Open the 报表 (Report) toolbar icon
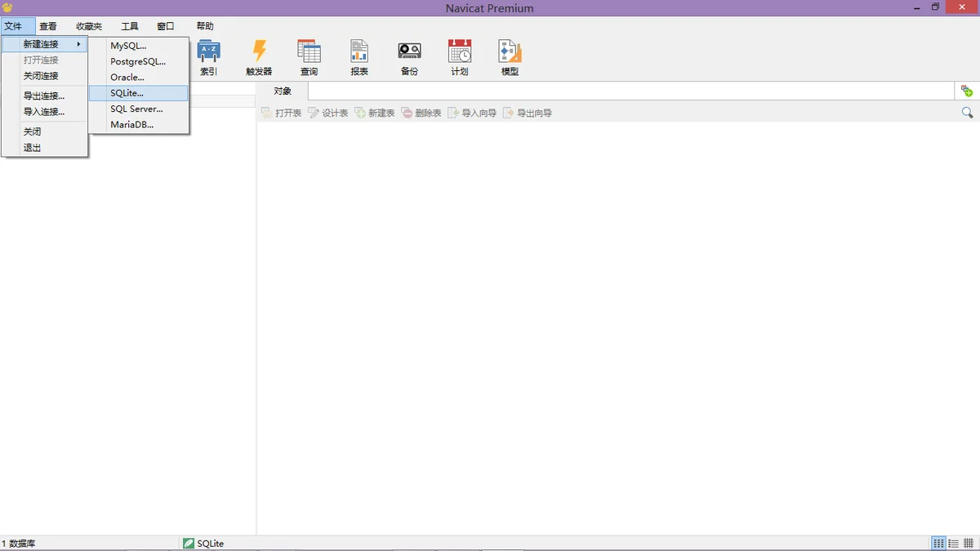The height and width of the screenshot is (551, 980). tap(359, 57)
